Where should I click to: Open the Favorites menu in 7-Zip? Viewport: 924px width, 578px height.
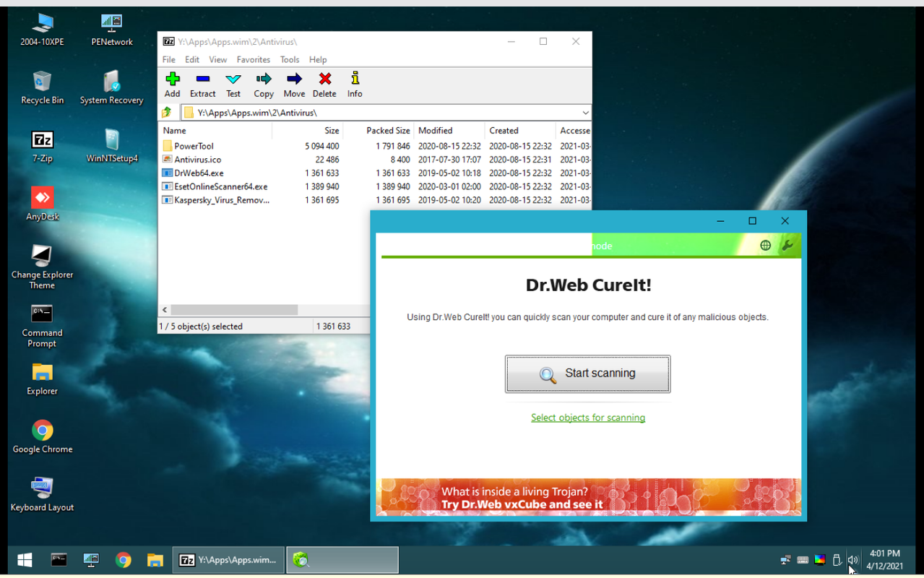pos(254,60)
